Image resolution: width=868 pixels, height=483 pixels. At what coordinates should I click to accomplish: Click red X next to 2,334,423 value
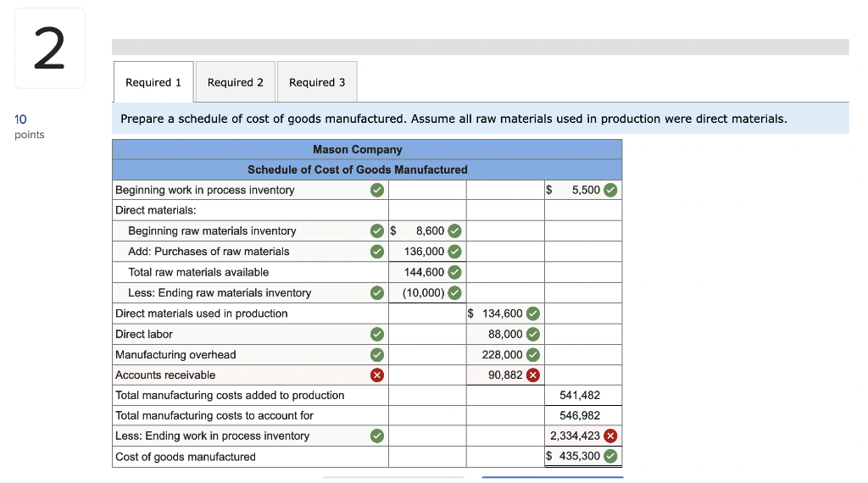[610, 436]
